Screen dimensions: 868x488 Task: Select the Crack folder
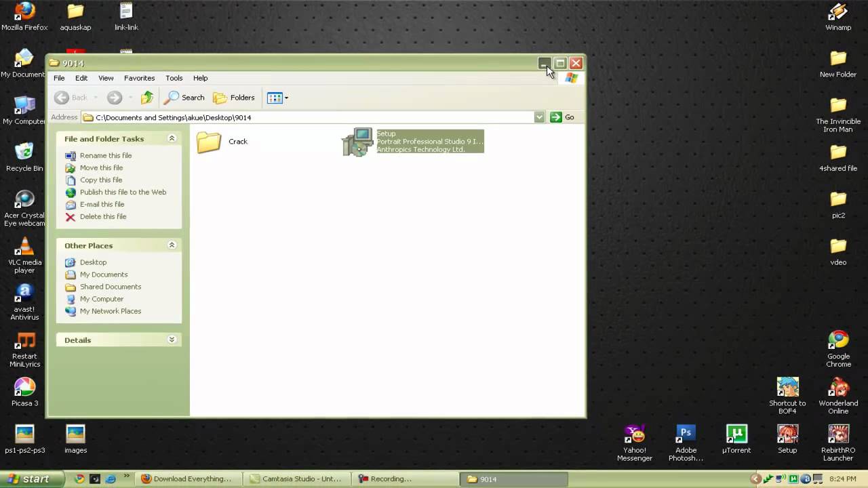click(222, 142)
